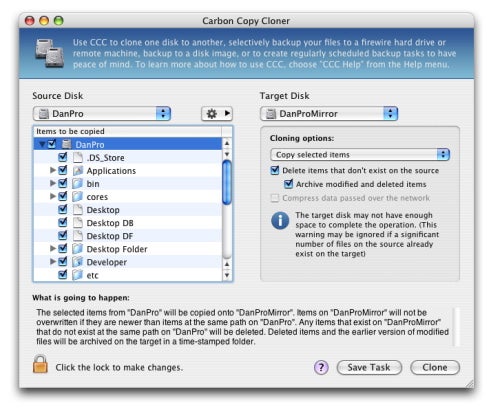Click the CCC disk drives icon in banner

[49, 53]
